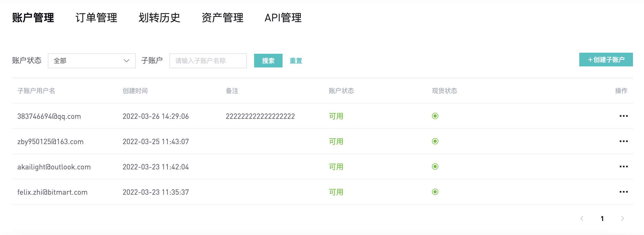Toggle spot status for 383746694@qq.com

click(435, 116)
